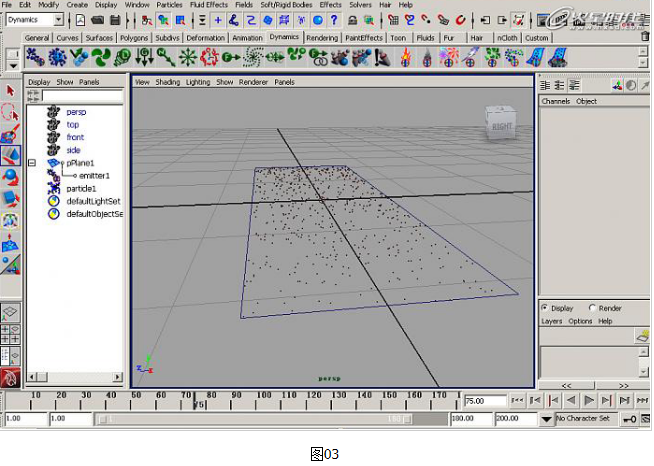Click the view cube RIGHT face
Image resolution: width=654 pixels, height=466 pixels.
(x=501, y=126)
